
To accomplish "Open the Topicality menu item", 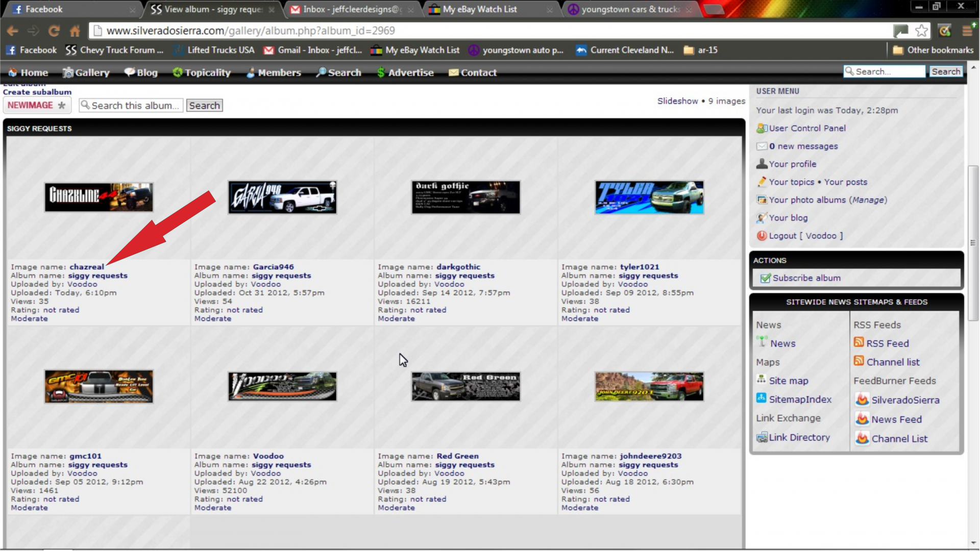I will [202, 72].
